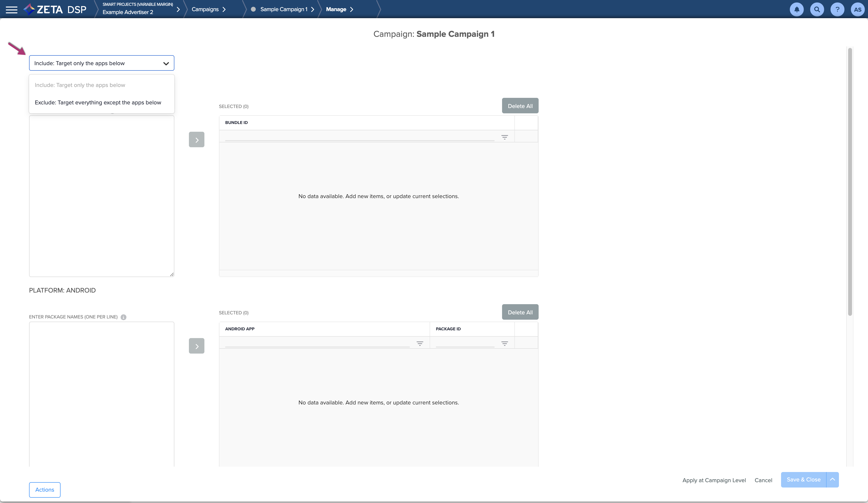Click info icon beside Enter Package Names

tap(123, 317)
